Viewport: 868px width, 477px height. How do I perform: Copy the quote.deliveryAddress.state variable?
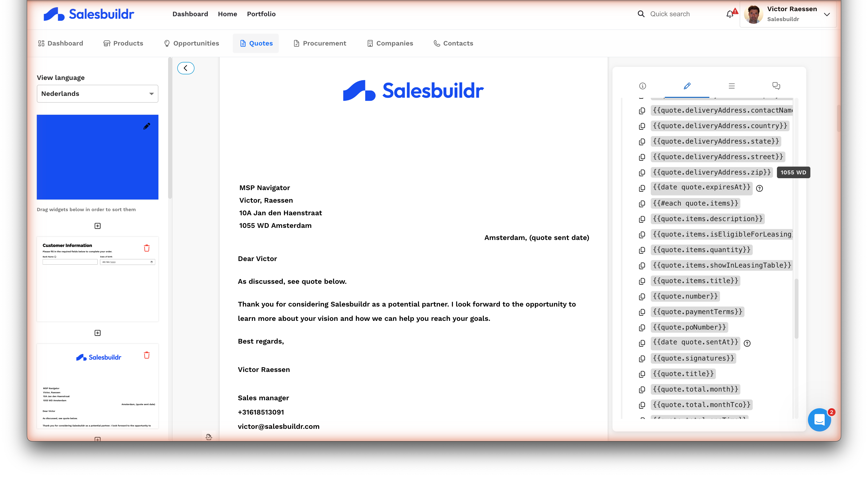[642, 141]
